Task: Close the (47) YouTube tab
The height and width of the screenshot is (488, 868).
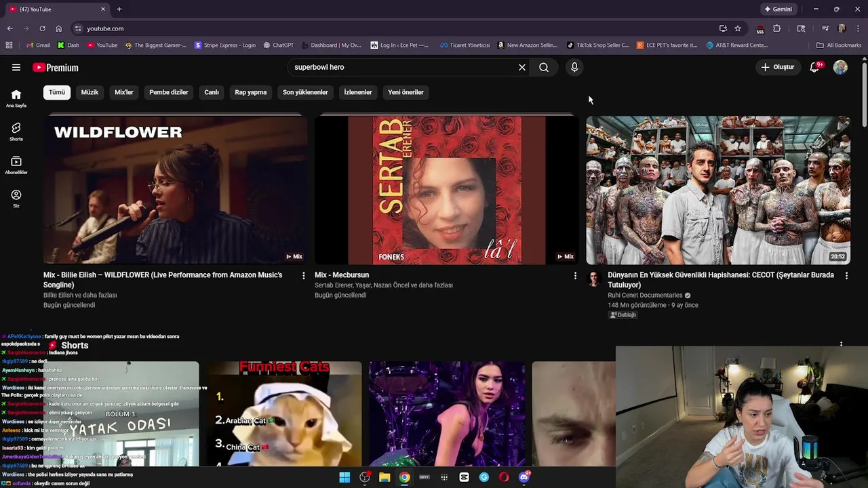Action: (103, 9)
